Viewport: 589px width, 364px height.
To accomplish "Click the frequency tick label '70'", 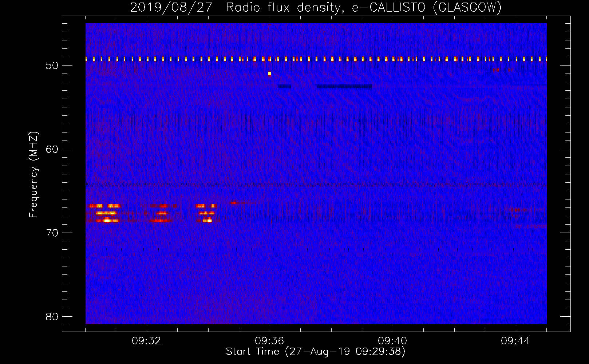I will [52, 233].
